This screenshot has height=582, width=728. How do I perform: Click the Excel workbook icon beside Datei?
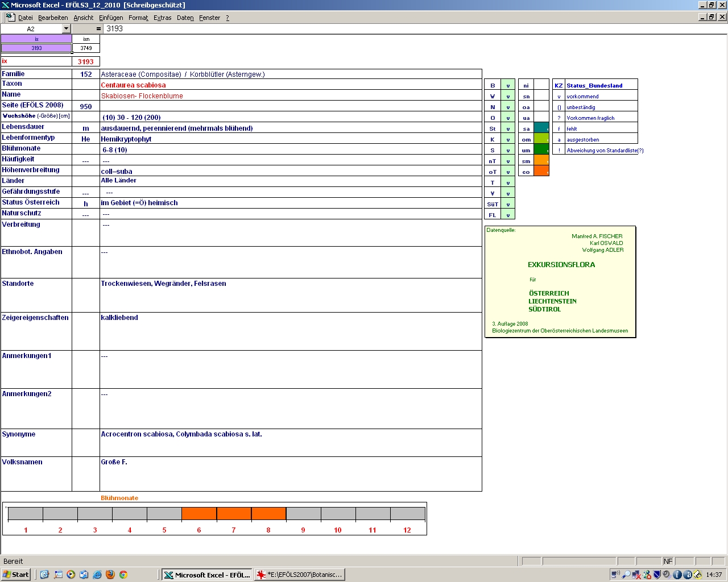pos(10,18)
